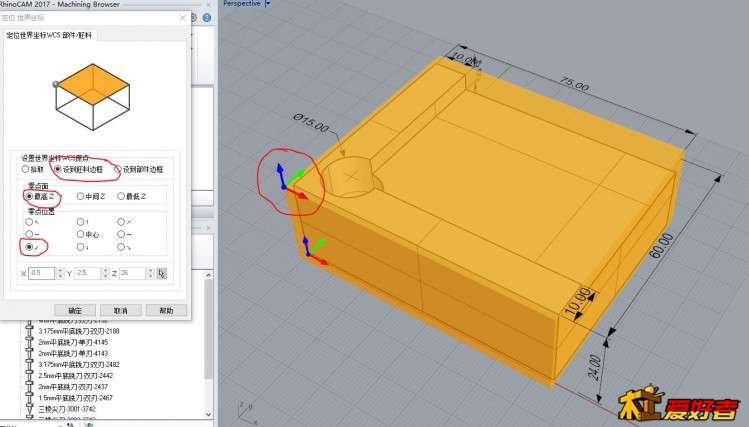Click the Ø15.00 diameter label
This screenshot has height=427, width=749.
click(311, 123)
